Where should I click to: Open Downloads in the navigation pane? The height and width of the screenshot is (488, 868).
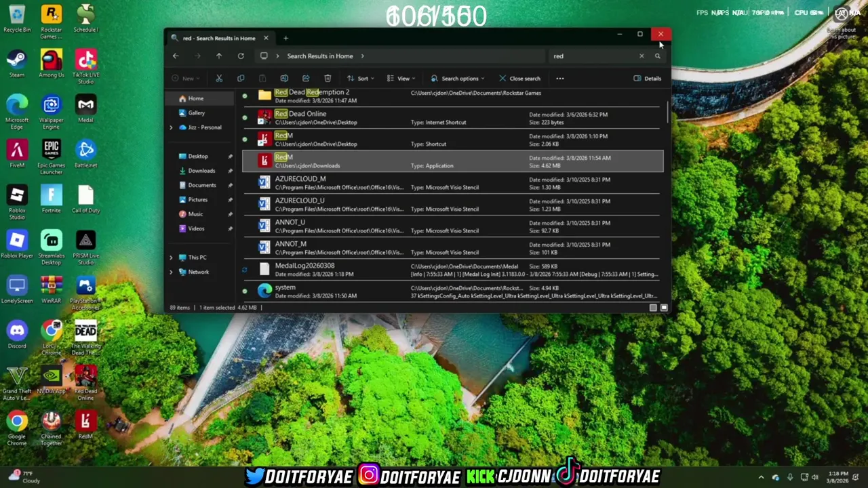click(x=201, y=171)
